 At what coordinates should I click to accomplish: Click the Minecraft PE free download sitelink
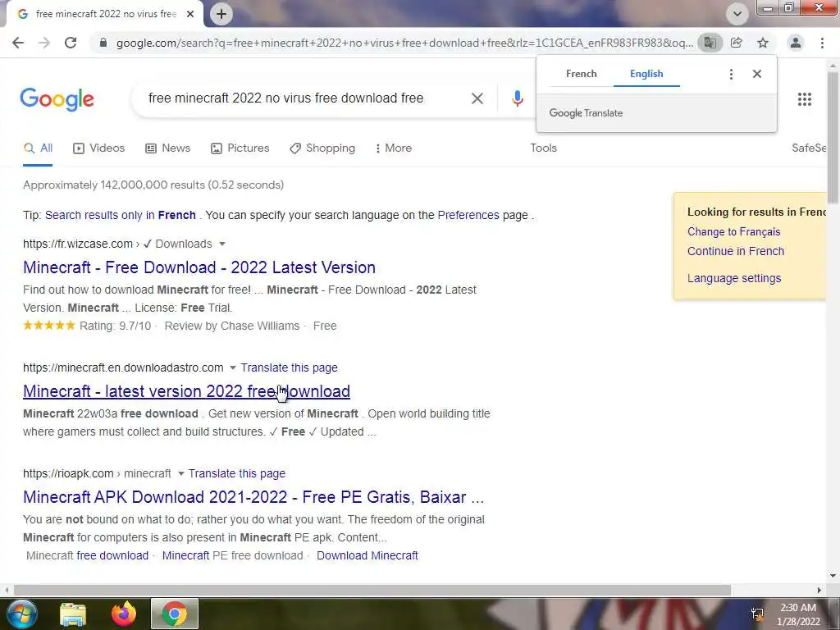[232, 555]
